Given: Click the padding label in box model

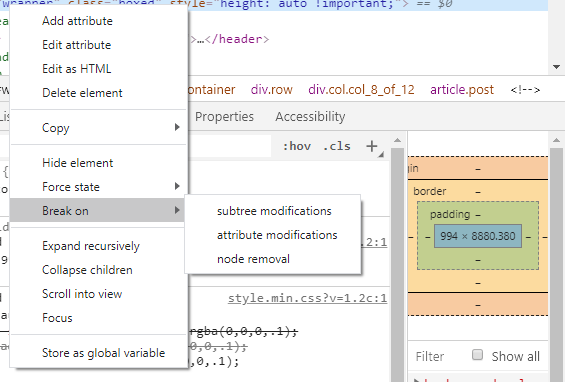Looking at the screenshot, I should click(x=450, y=214).
